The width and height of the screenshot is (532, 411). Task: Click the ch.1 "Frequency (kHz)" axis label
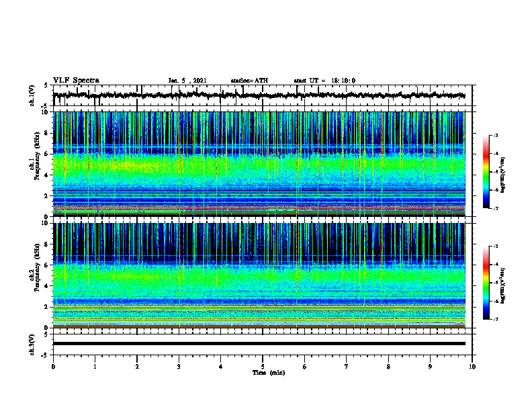coord(37,156)
